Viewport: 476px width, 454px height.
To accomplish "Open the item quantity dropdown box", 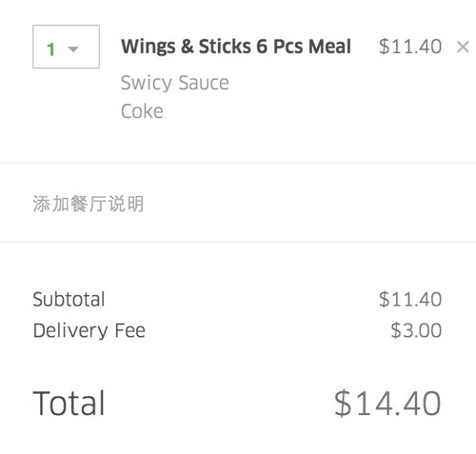I will click(x=66, y=47).
